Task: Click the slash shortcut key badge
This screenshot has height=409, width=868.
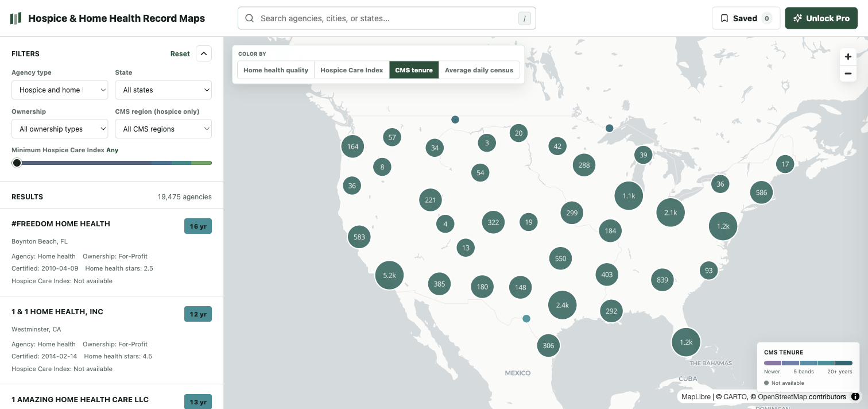Action: tap(524, 18)
